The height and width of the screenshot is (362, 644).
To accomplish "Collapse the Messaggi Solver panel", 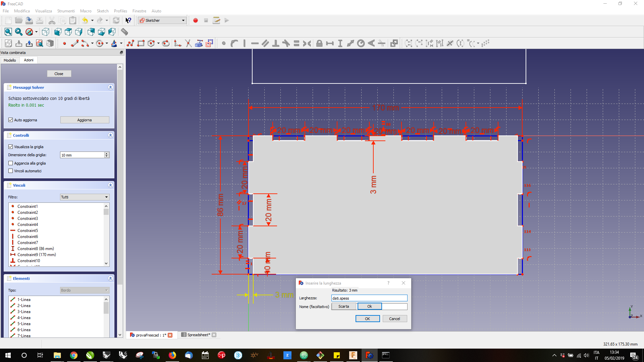I will point(110,87).
